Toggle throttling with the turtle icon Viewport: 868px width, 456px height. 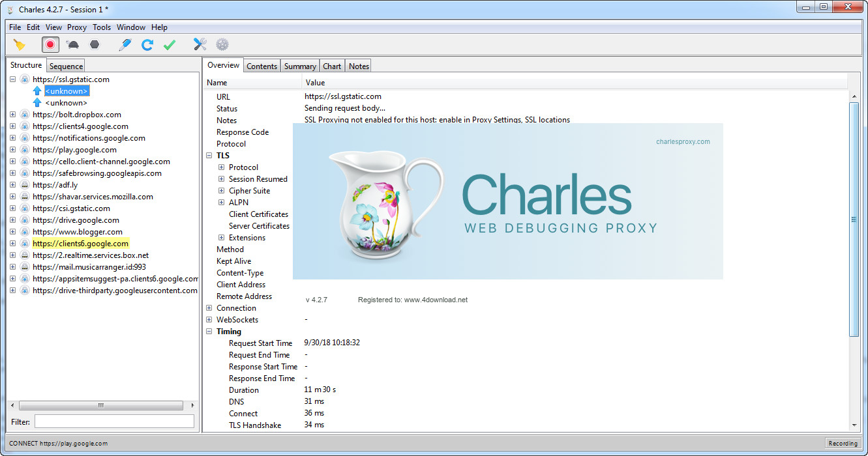coord(72,45)
